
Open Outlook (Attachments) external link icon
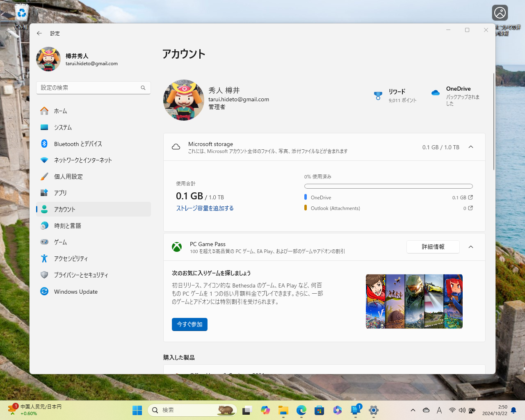[470, 208]
